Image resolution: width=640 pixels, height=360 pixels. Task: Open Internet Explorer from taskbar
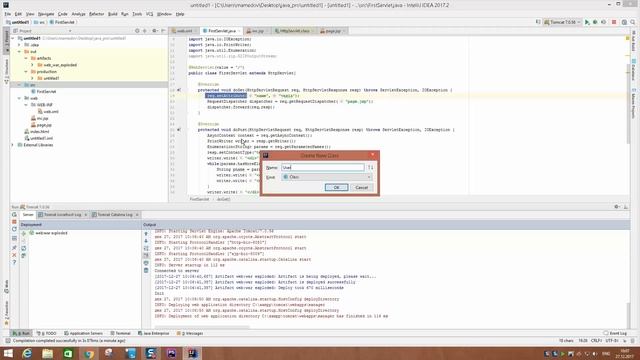point(27,353)
